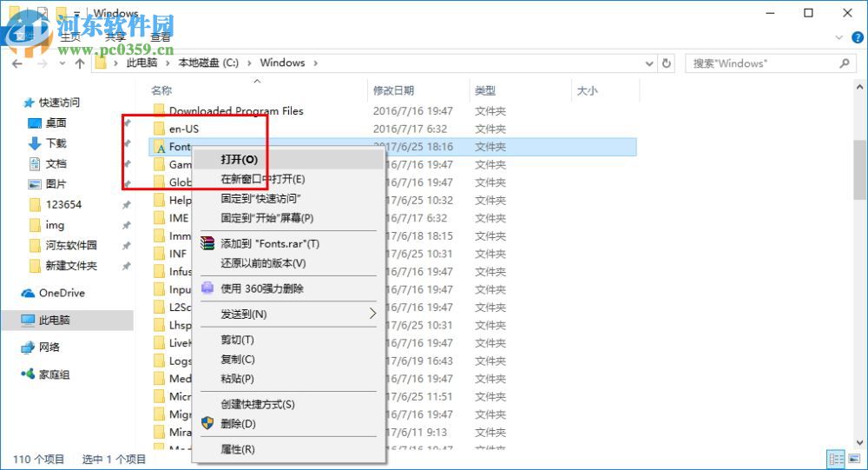Image resolution: width=868 pixels, height=470 pixels.
Task: Choose 还原以前的版本(V)
Action: [288, 263]
